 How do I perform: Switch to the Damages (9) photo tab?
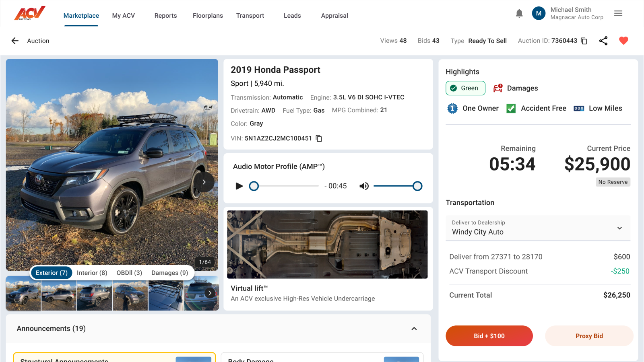point(169,273)
